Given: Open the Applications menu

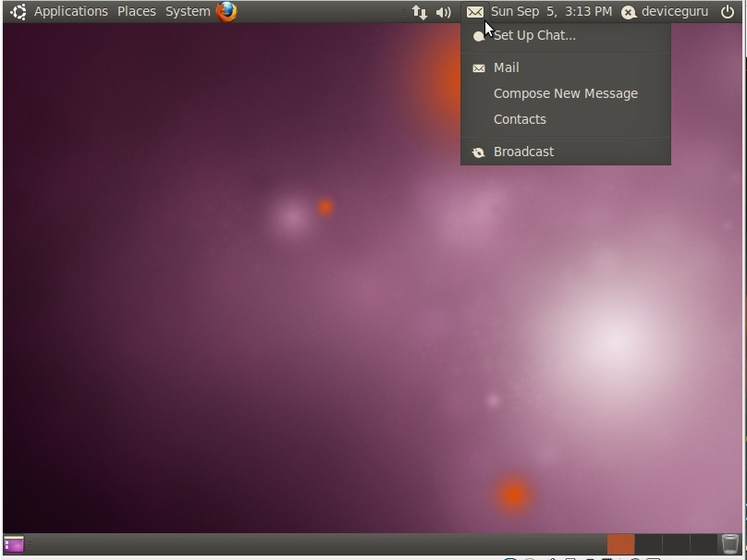Looking at the screenshot, I should (70, 11).
